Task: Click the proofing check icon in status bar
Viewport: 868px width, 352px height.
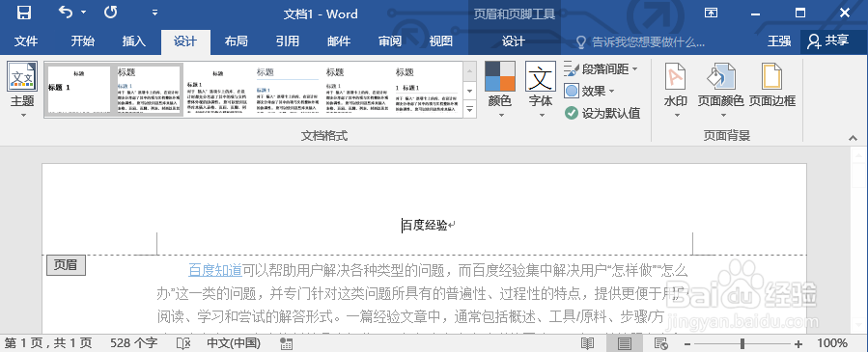Action: coord(183,343)
